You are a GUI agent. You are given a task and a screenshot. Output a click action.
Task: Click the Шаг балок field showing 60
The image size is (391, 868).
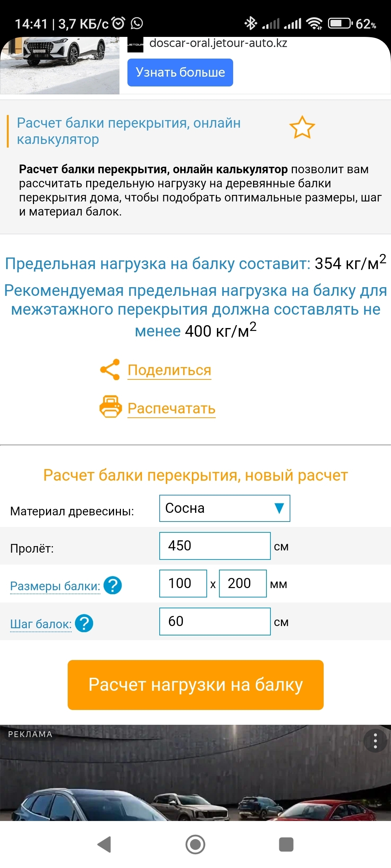point(215,621)
